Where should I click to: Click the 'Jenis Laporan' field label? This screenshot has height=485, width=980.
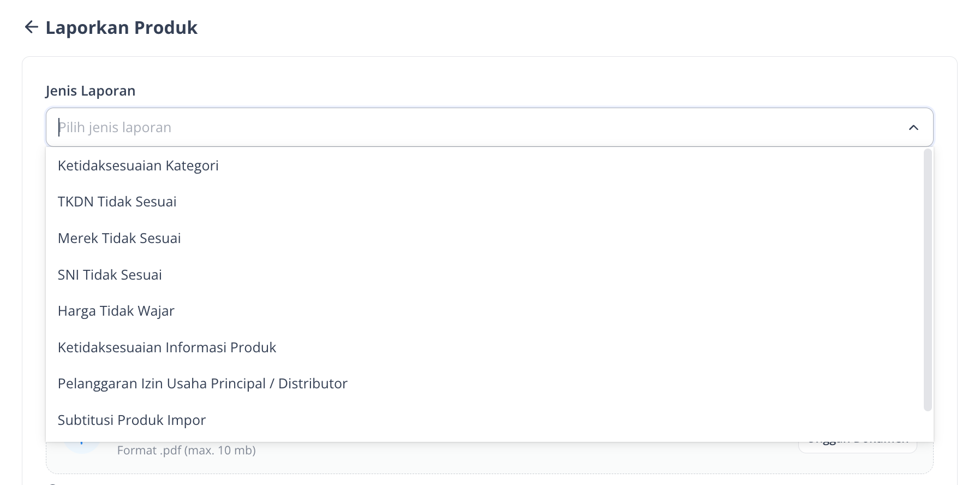tap(91, 91)
